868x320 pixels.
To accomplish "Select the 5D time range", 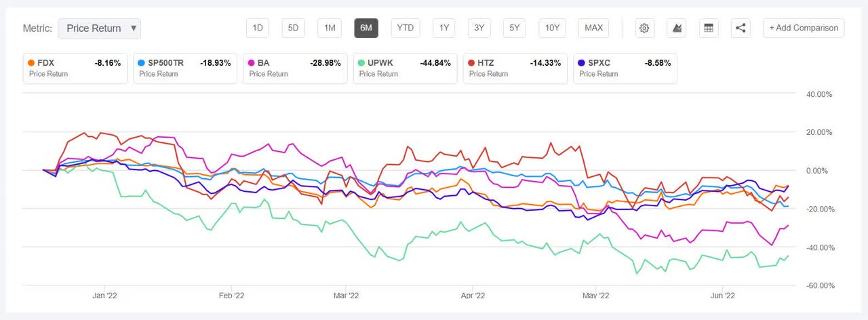I will (x=293, y=28).
